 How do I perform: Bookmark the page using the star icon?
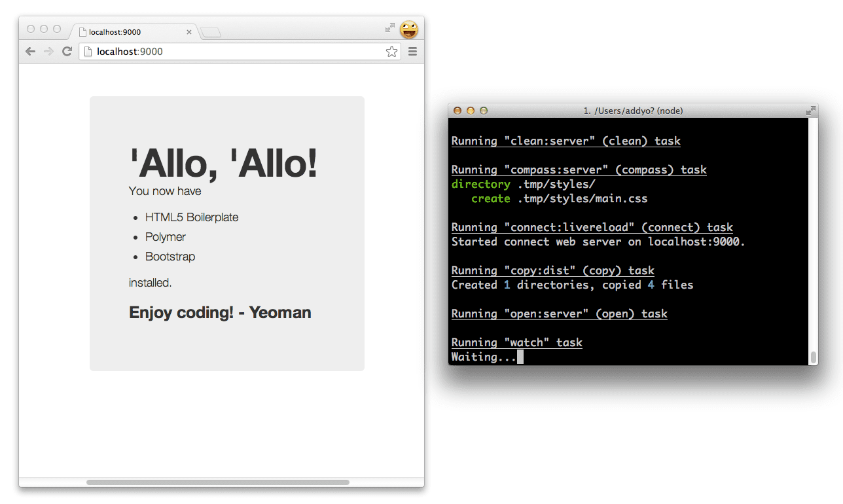click(x=391, y=51)
